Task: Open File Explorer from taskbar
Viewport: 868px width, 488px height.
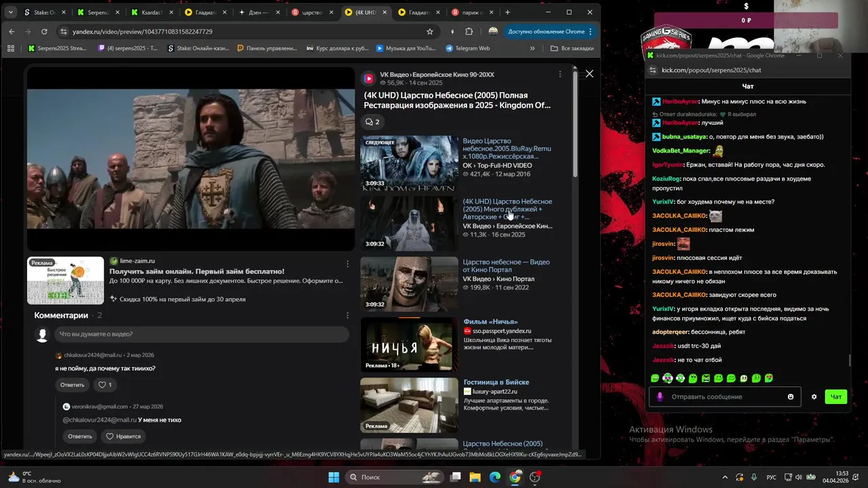Action: coord(475,477)
